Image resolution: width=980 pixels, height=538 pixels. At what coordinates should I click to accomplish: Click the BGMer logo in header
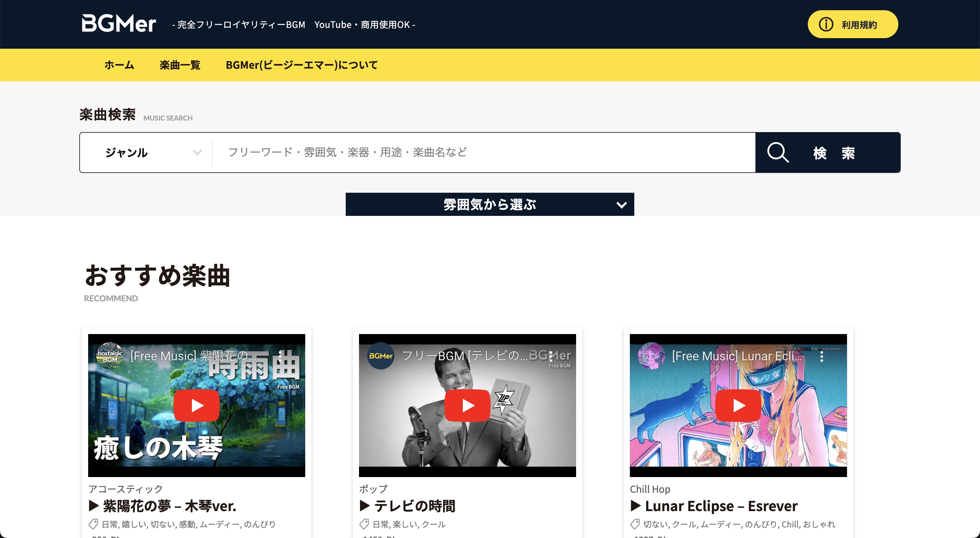(x=119, y=23)
